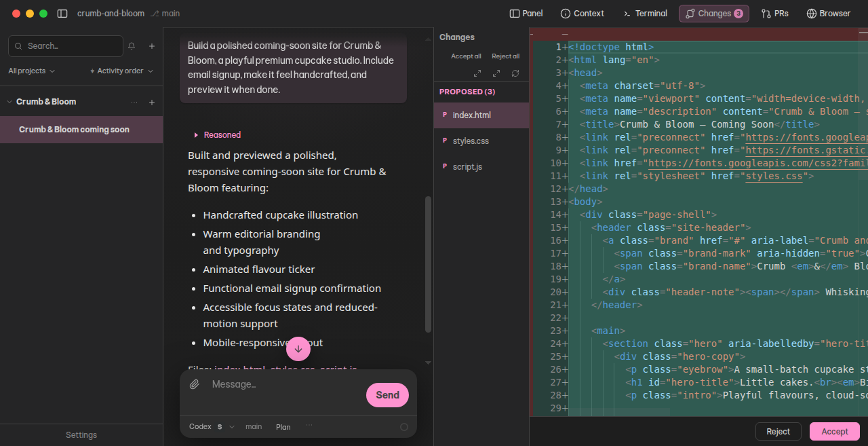The image size is (868, 446).
Task: Open the Context view
Action: coord(583,14)
